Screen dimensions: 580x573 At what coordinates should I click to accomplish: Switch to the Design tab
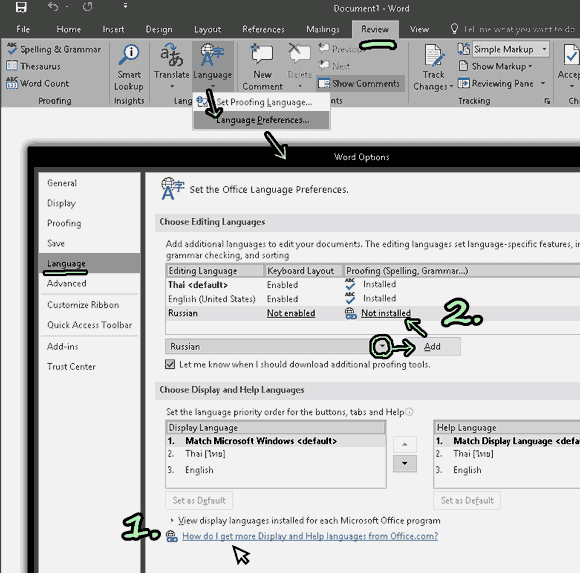tap(159, 29)
